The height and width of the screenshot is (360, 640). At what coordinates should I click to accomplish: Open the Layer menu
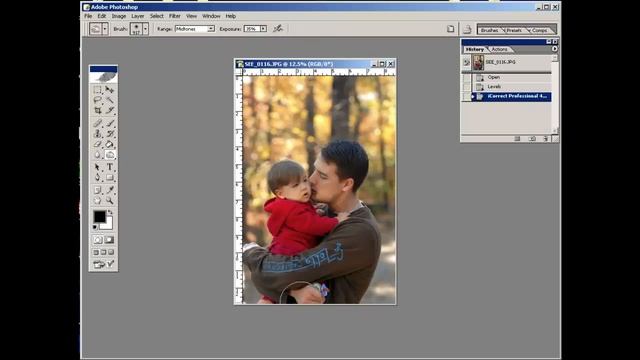(x=138, y=16)
